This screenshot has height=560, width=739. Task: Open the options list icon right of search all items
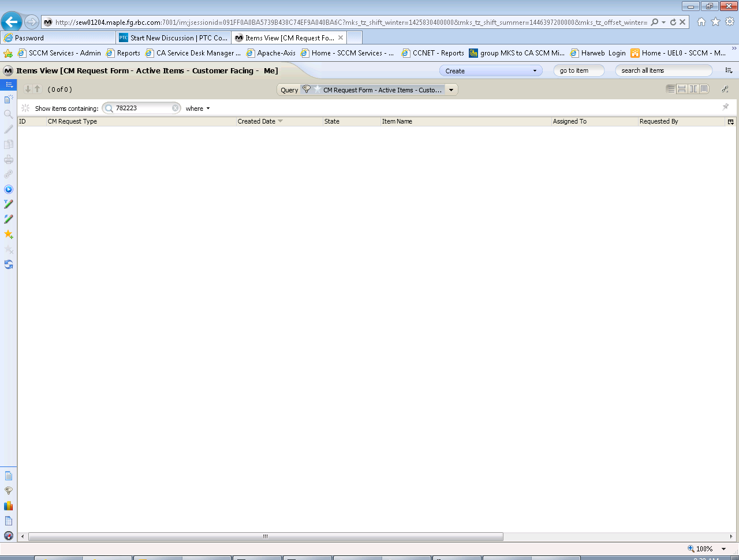coord(729,70)
